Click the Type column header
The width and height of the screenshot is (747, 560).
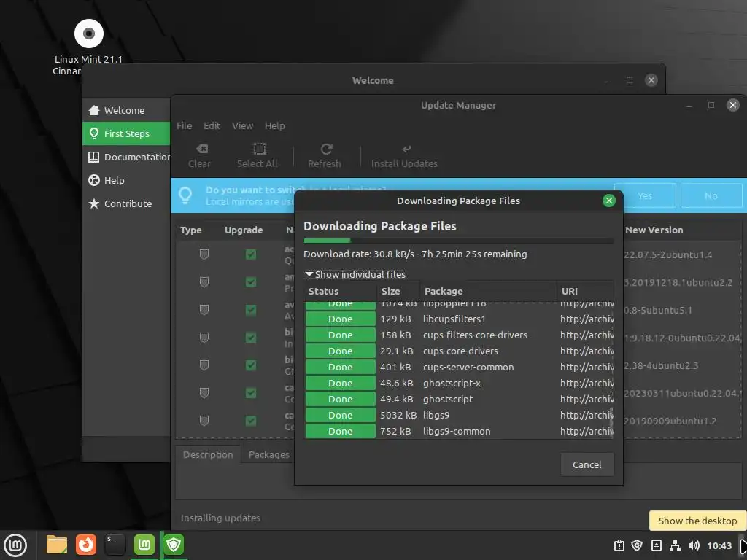click(190, 230)
